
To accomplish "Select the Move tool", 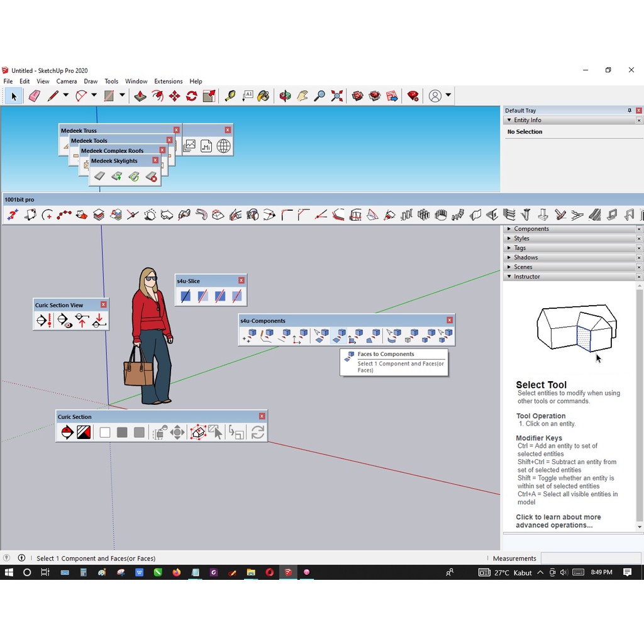I will point(175,96).
